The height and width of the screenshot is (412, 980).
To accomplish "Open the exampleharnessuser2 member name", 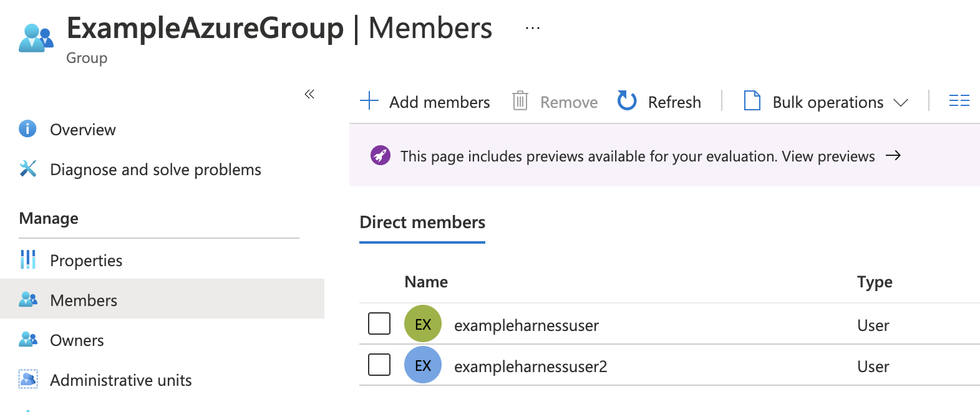I will point(531,366).
